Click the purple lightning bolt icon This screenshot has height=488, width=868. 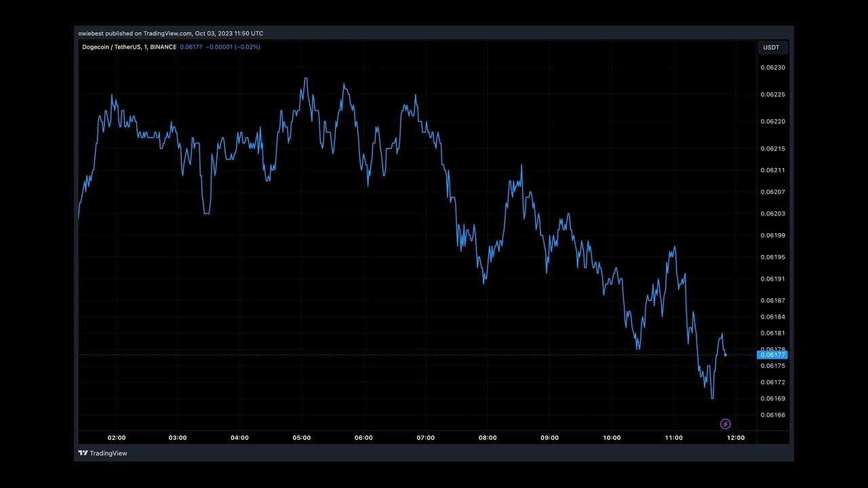pos(725,424)
